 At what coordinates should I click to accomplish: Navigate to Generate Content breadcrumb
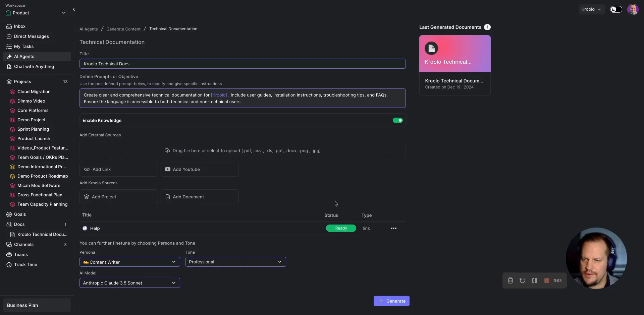click(123, 29)
